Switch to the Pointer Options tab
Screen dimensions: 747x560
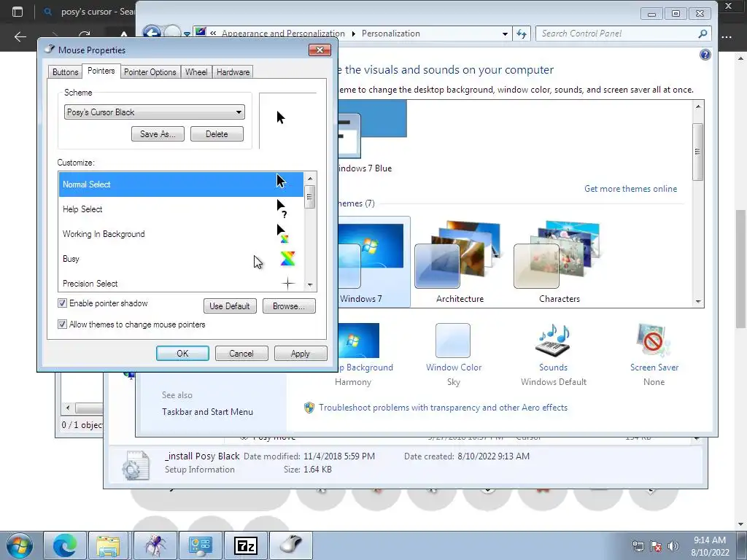pos(150,72)
